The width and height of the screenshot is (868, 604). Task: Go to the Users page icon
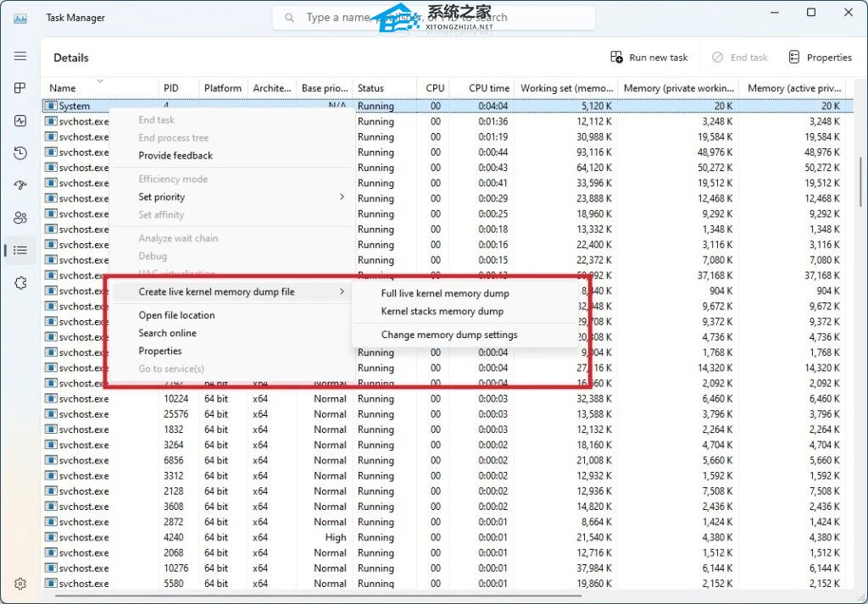tap(20, 218)
